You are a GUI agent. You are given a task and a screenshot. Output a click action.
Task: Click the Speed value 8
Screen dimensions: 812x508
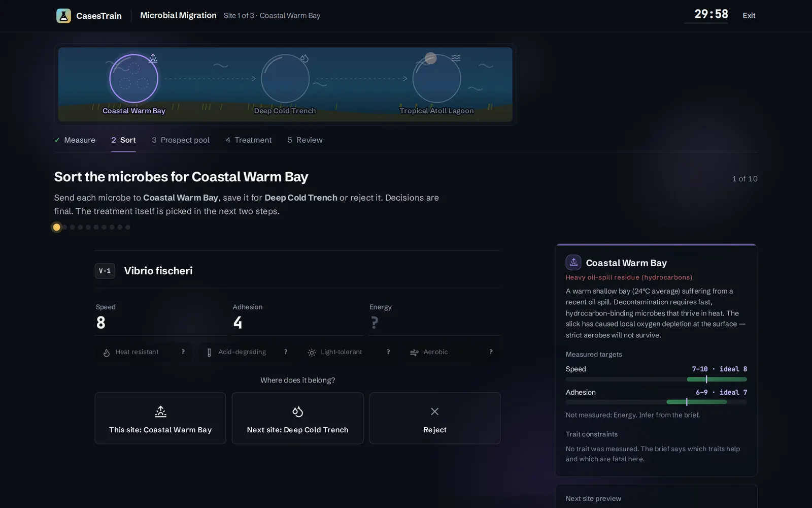(101, 323)
